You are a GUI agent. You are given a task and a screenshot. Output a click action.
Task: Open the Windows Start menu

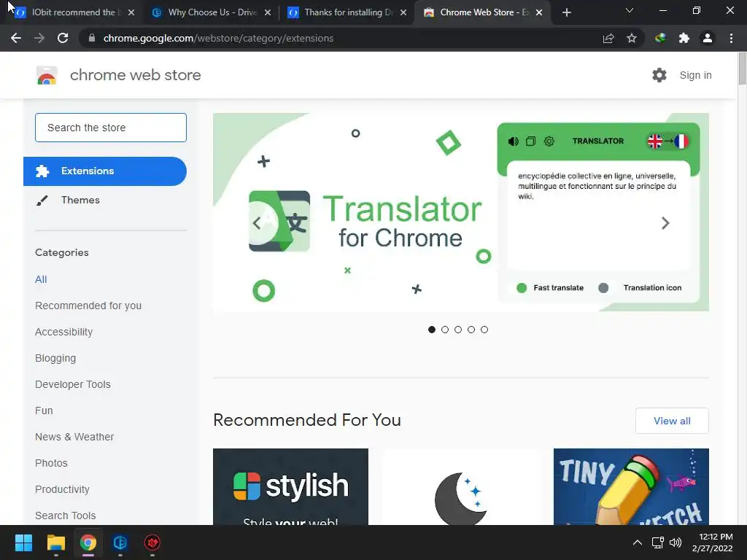pyautogui.click(x=23, y=542)
